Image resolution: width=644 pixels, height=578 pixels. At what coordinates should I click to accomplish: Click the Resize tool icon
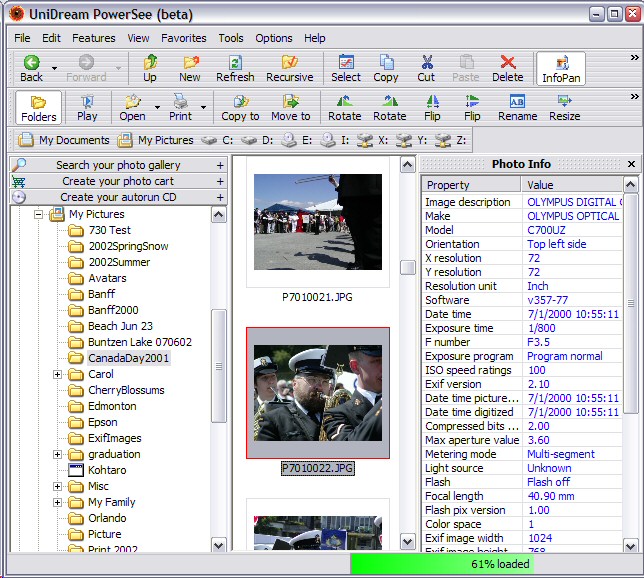[x=564, y=102]
